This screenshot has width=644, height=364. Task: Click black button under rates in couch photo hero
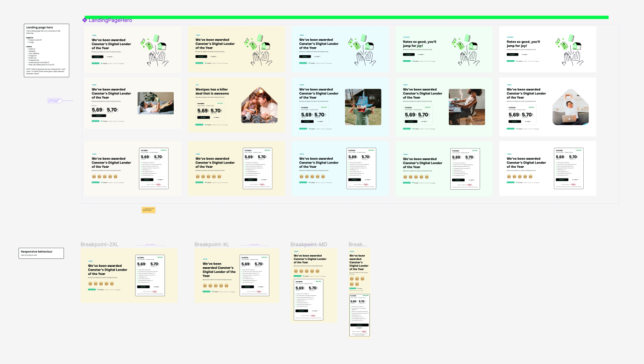click(99, 115)
